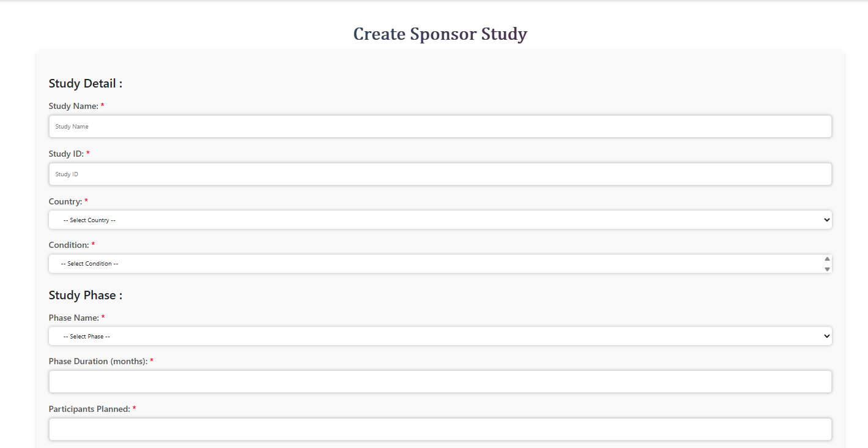The image size is (868, 448).
Task: Click inside the Study Name input field
Action: [440, 126]
